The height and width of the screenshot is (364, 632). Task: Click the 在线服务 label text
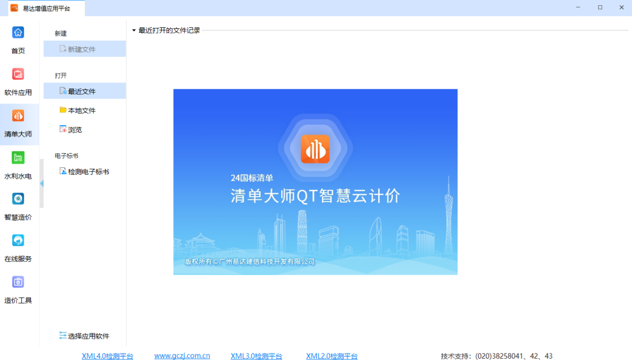point(18,259)
